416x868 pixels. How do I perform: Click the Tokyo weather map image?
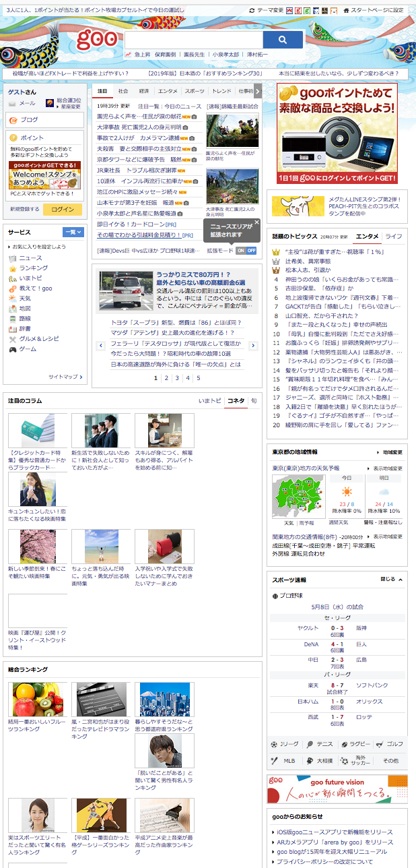pos(298,497)
